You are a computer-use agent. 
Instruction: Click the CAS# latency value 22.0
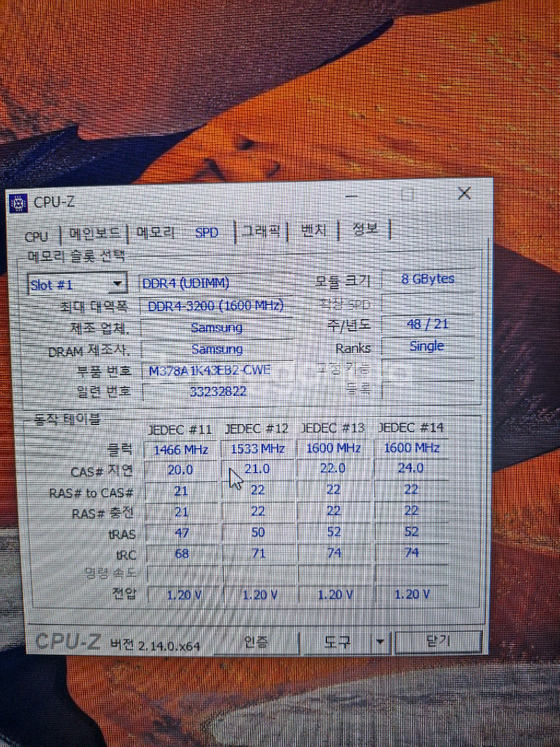[x=333, y=468]
